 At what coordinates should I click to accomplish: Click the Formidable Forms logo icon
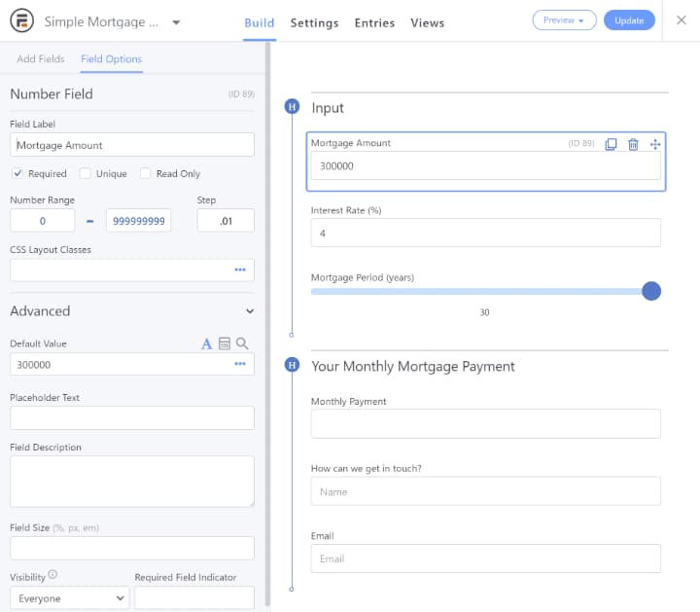pyautogui.click(x=21, y=20)
